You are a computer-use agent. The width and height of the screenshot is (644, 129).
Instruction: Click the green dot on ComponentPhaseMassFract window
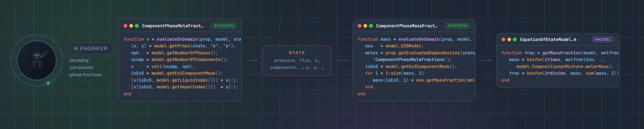coord(371,26)
